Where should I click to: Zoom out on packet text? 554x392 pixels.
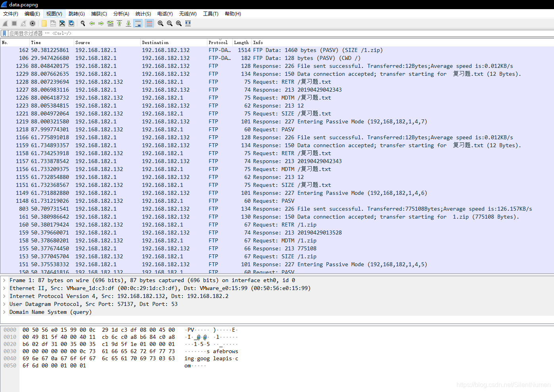pos(170,23)
